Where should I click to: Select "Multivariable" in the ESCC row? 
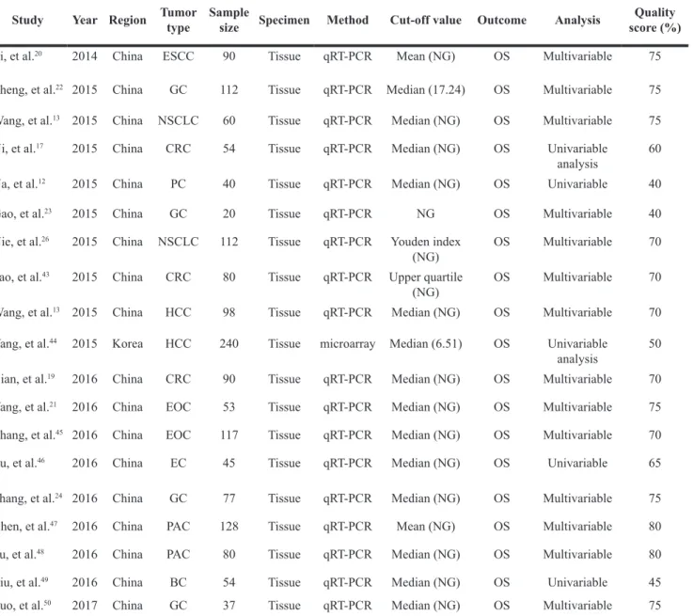[x=577, y=56]
